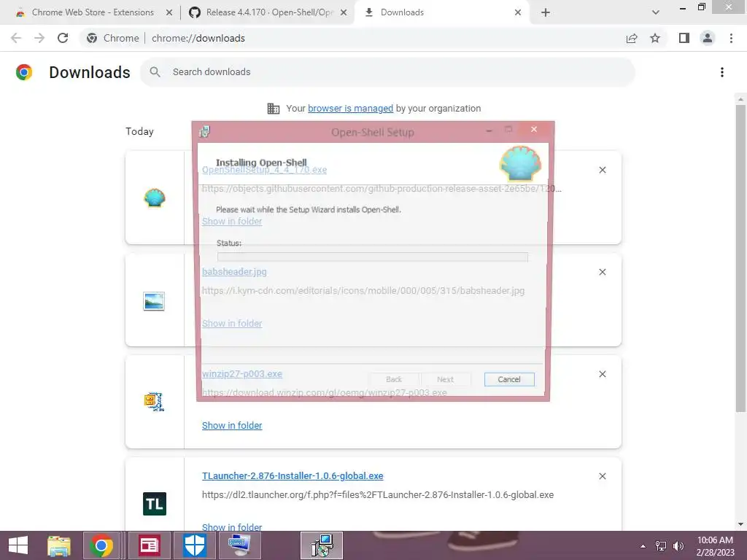Viewport: 747px width, 560px height.
Task: Click the Chrome taskbar icon
Action: tap(101, 545)
